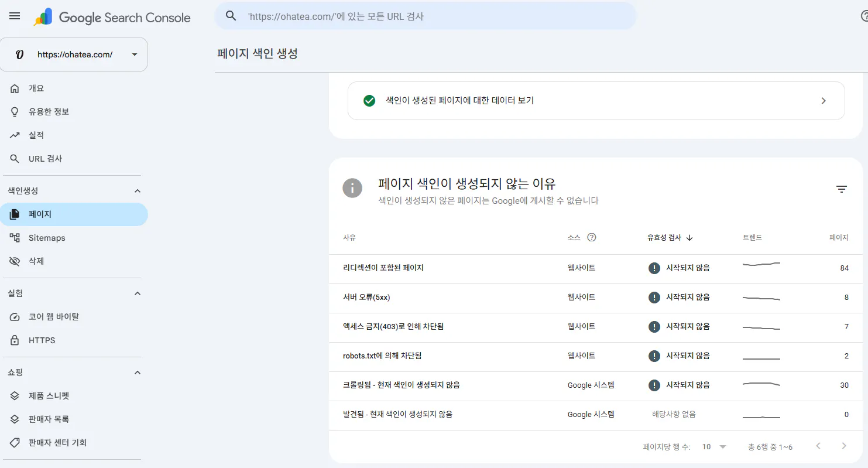Click the warning icon in robots.txt row
The height and width of the screenshot is (468, 868).
click(654, 356)
